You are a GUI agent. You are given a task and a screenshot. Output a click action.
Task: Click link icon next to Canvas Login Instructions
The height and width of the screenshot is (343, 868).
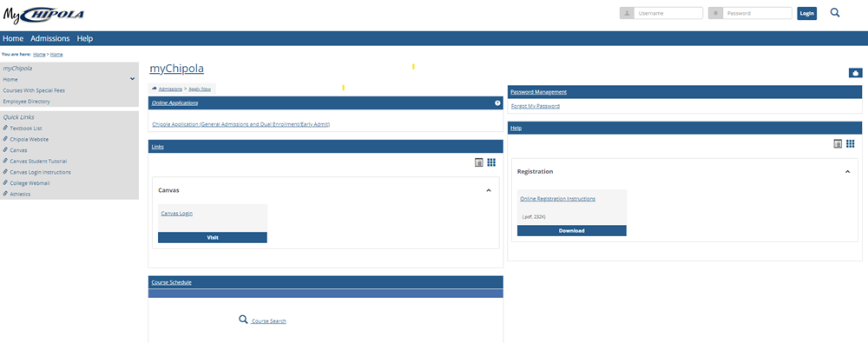pos(5,172)
